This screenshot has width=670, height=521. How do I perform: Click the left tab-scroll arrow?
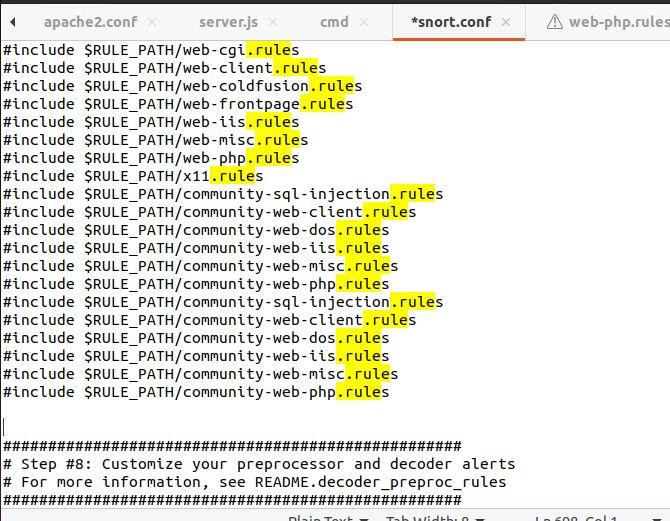[x=13, y=22]
